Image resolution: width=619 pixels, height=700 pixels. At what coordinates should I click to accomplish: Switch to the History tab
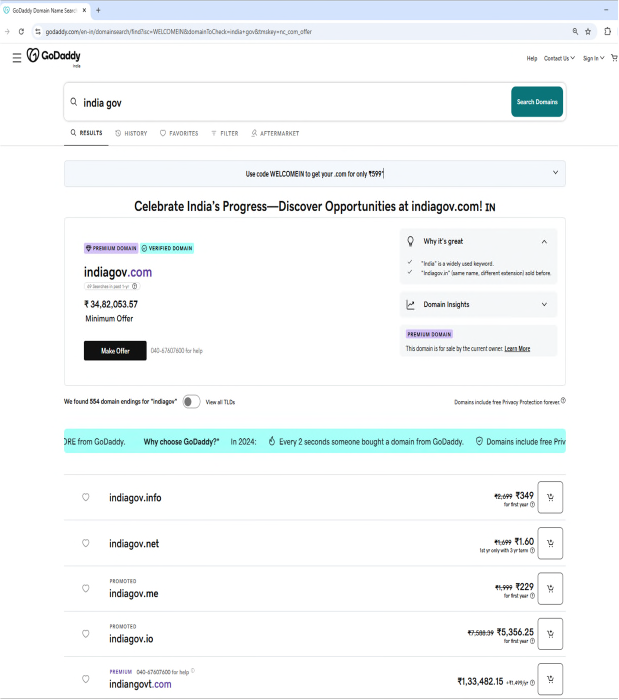click(x=131, y=133)
